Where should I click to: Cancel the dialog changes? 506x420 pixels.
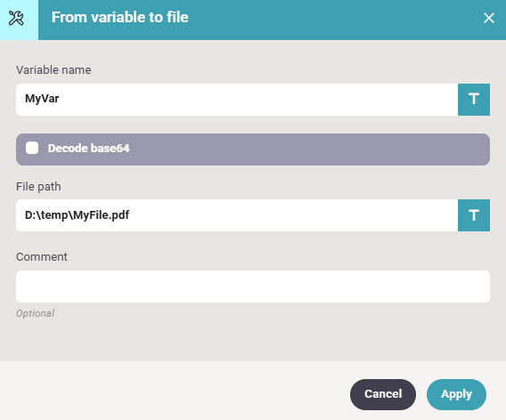pos(383,394)
